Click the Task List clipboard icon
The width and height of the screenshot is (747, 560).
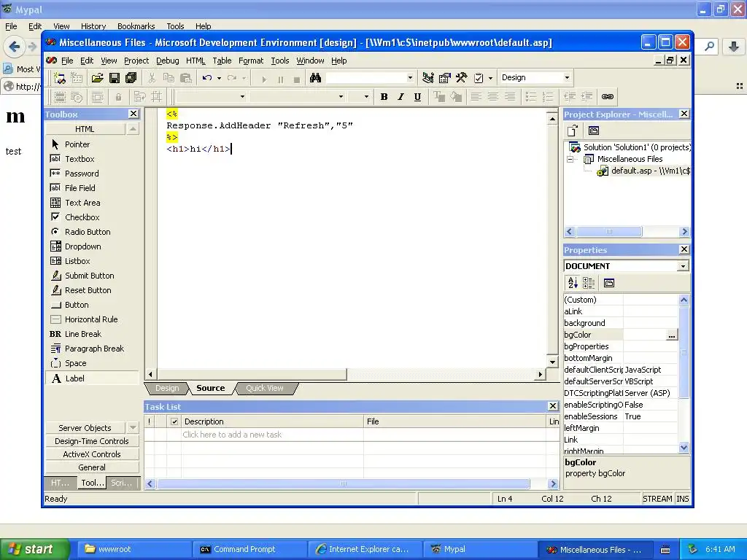click(x=479, y=77)
